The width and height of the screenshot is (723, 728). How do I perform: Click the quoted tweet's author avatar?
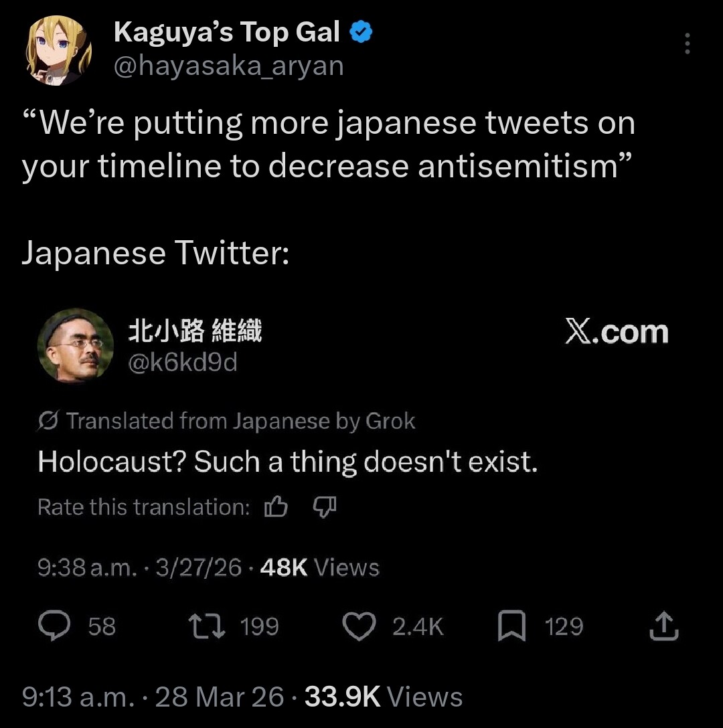(x=75, y=346)
